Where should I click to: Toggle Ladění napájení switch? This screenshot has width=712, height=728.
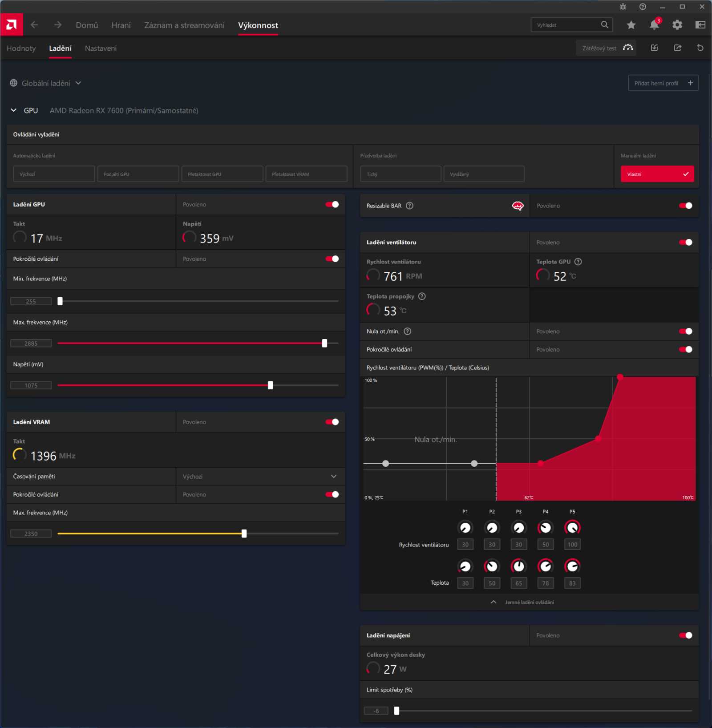[686, 635]
